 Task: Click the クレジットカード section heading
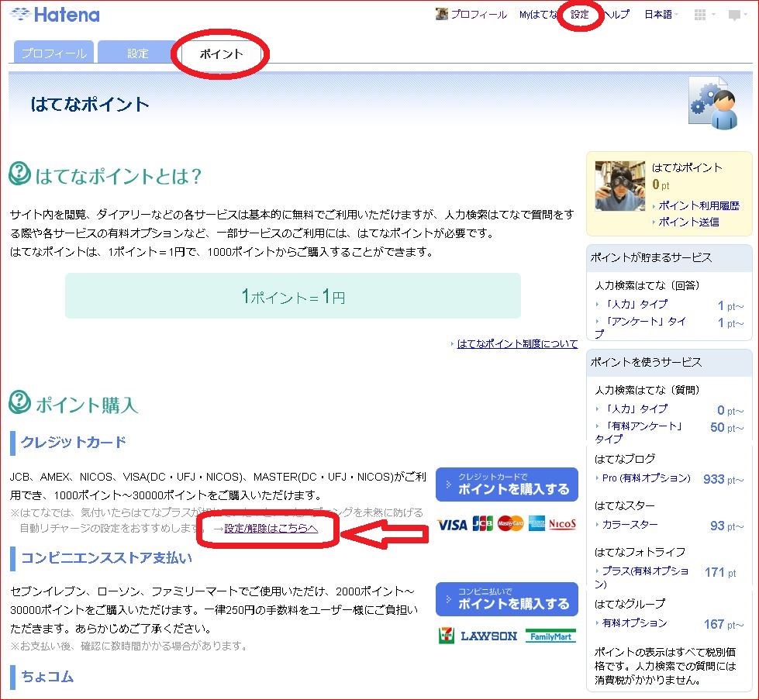coord(73,442)
